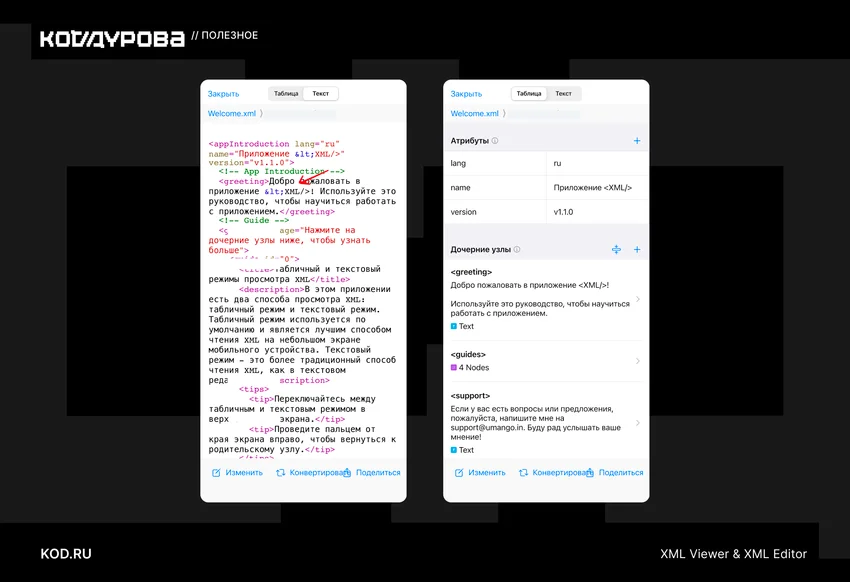The image size is (850, 582).
Task: Open the info icon beside Дочерние узлы
Action: click(517, 249)
